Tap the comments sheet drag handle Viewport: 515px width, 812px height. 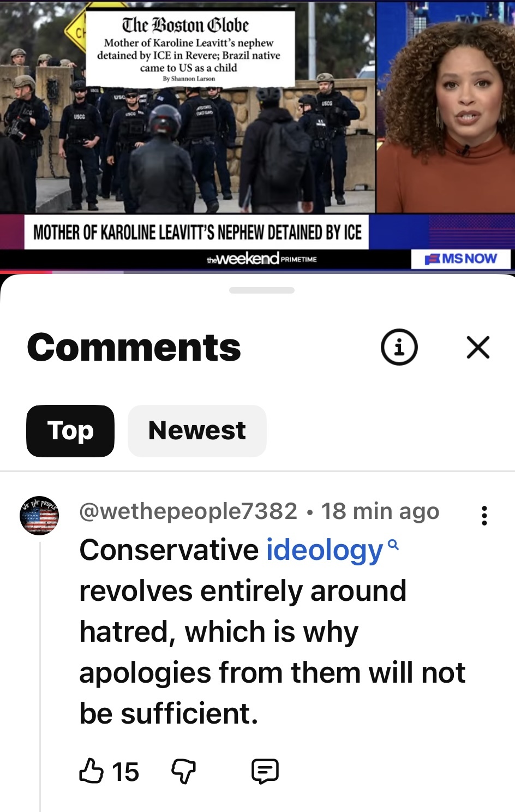[262, 290]
